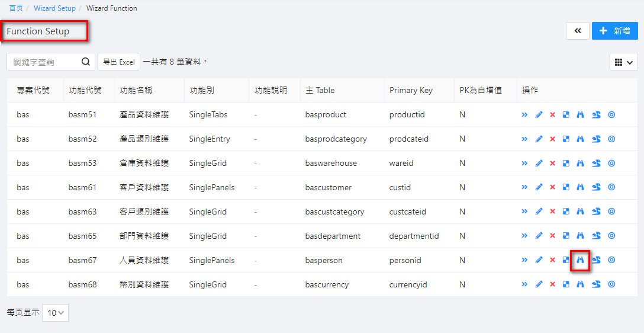Image resolution: width=644 pixels, height=333 pixels.
Task: Open the rows-per-page dropdown showing 10
Action: [x=55, y=313]
